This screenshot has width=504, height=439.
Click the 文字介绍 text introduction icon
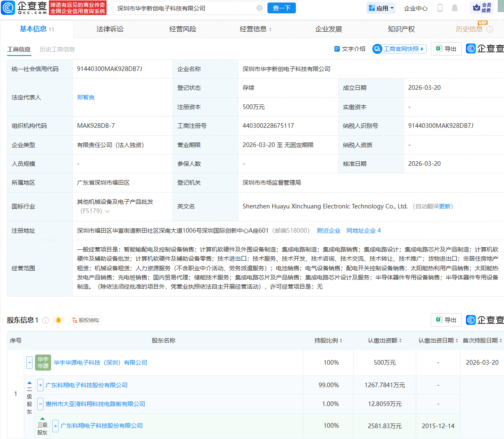pos(337,49)
